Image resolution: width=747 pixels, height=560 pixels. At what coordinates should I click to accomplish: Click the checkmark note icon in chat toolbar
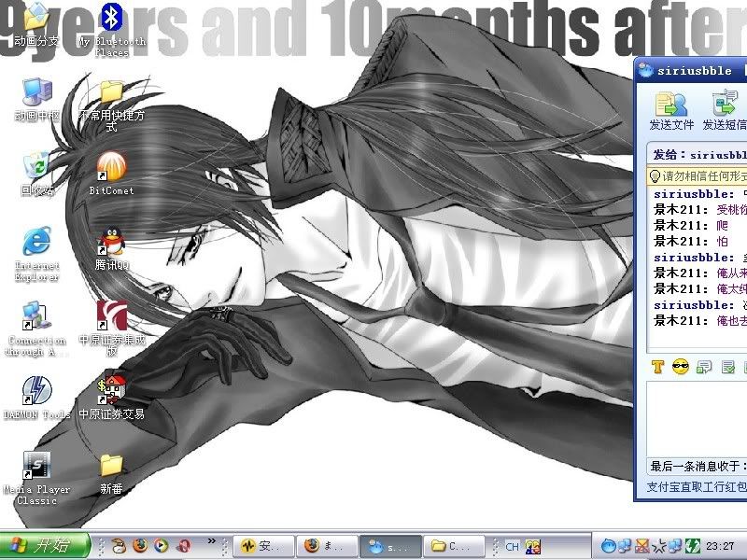[727, 367]
